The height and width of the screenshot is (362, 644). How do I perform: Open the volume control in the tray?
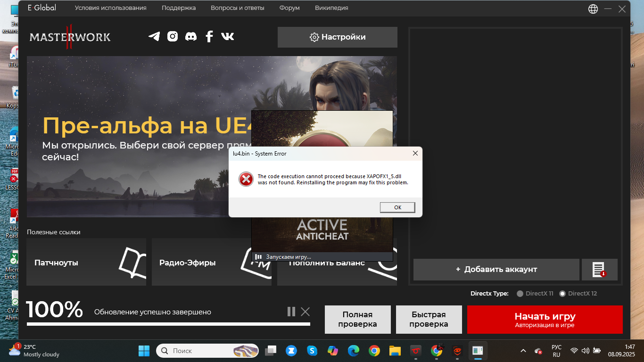click(586, 351)
